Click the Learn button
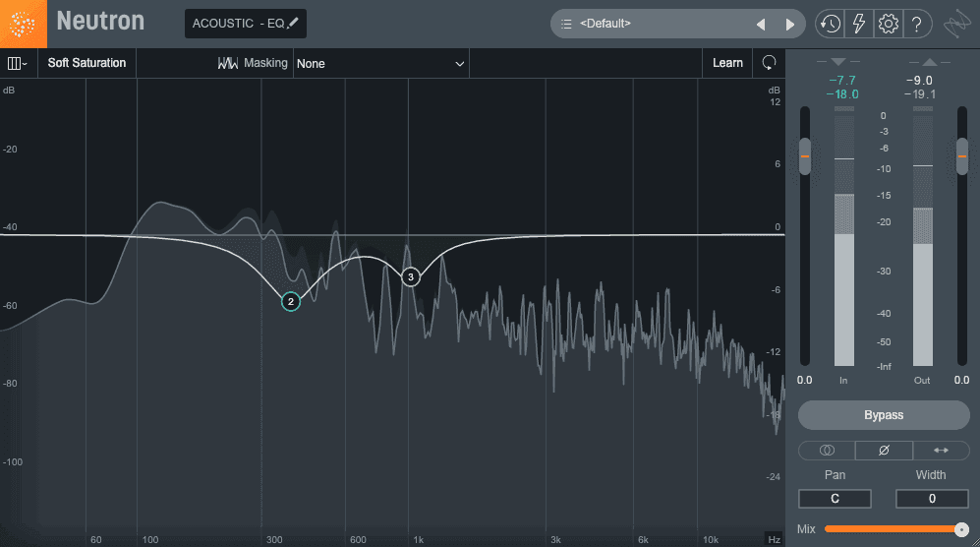The image size is (980, 547). [x=727, y=63]
